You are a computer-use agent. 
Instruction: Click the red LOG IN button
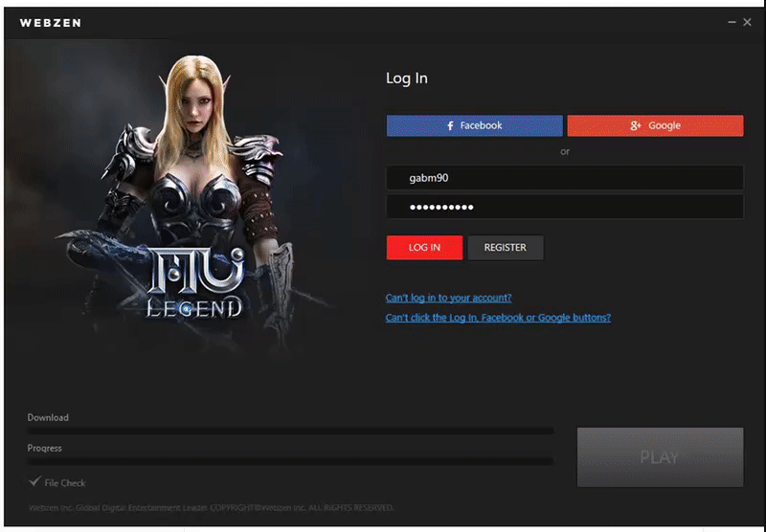(424, 248)
